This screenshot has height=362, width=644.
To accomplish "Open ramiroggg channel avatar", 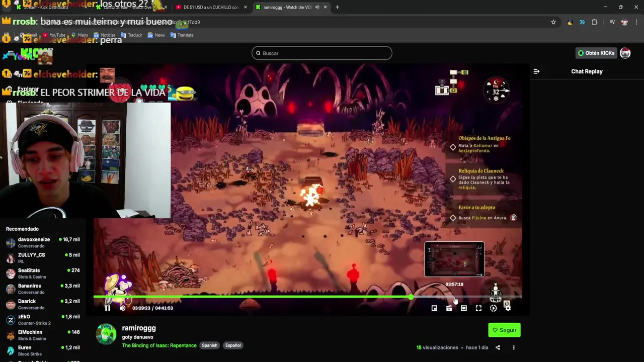I will coord(106,335).
